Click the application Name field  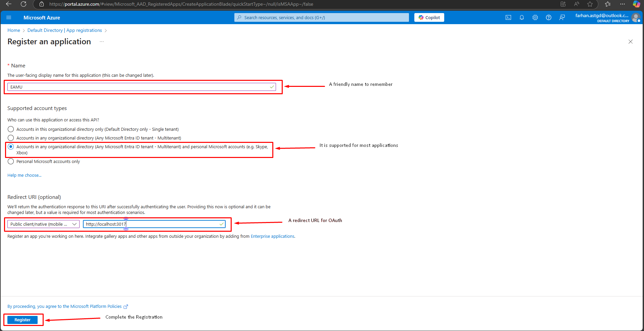[142, 87]
